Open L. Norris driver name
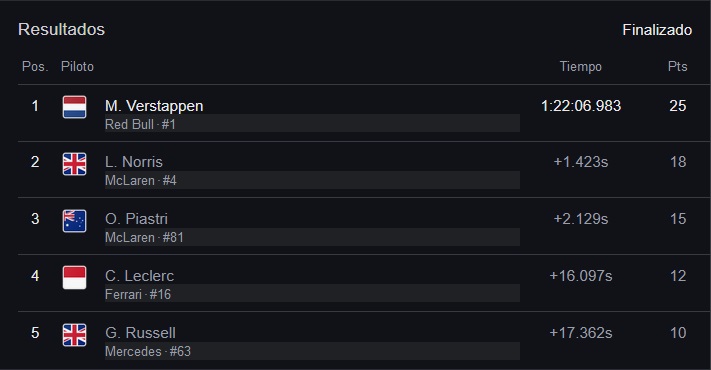Screen dimensions: 711x370 click(x=134, y=162)
